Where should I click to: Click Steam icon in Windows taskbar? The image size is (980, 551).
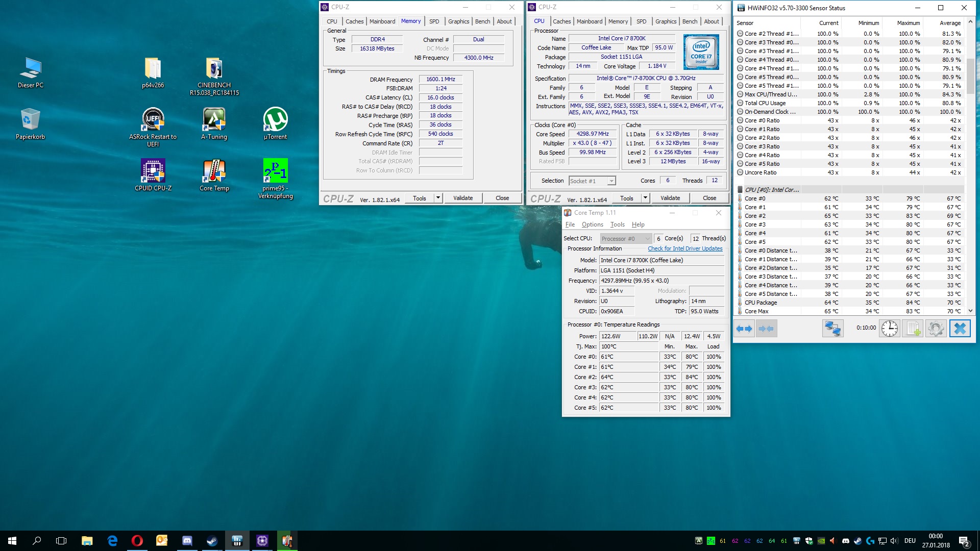(212, 541)
